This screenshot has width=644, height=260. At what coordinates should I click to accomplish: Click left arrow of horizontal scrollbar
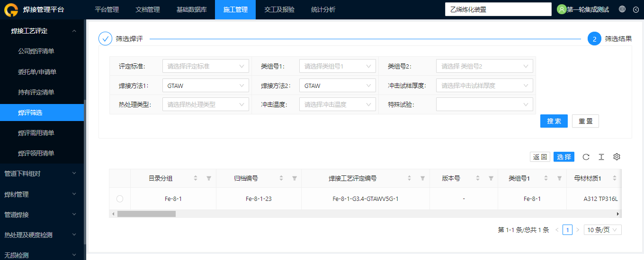pos(113,214)
